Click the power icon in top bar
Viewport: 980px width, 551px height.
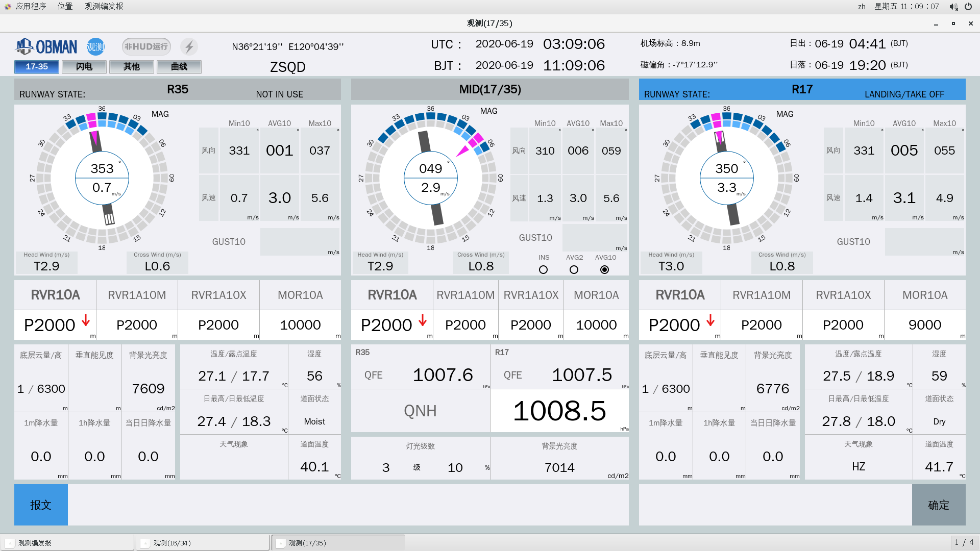point(968,7)
